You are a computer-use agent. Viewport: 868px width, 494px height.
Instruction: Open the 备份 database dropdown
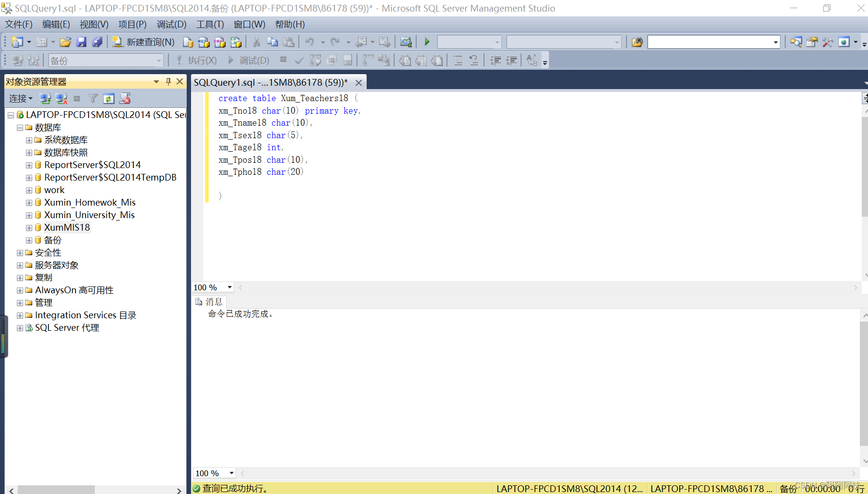(x=159, y=61)
